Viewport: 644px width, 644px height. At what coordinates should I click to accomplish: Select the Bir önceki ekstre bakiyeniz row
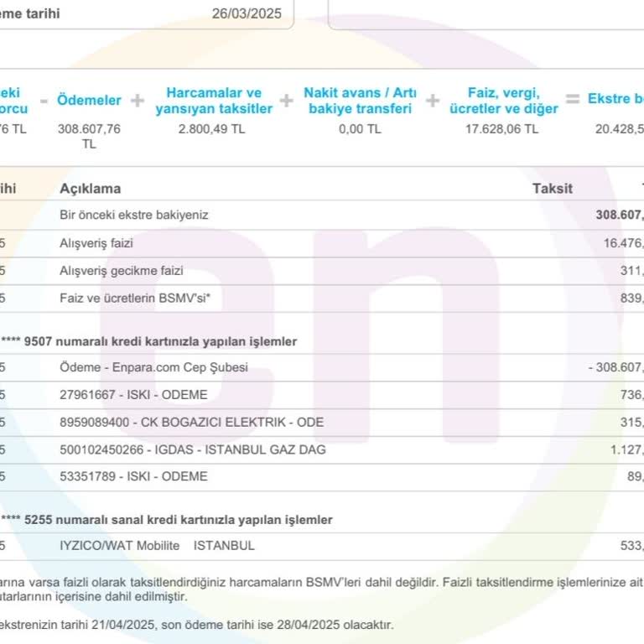[x=322, y=215]
